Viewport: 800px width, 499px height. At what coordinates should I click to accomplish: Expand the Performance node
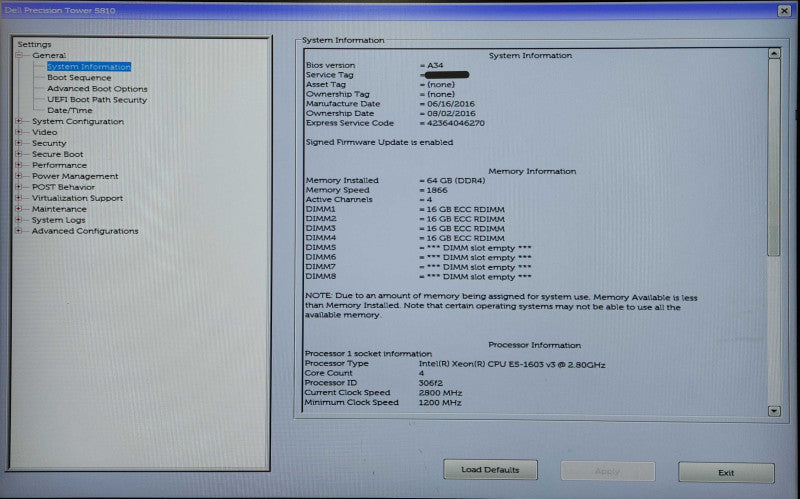19,165
